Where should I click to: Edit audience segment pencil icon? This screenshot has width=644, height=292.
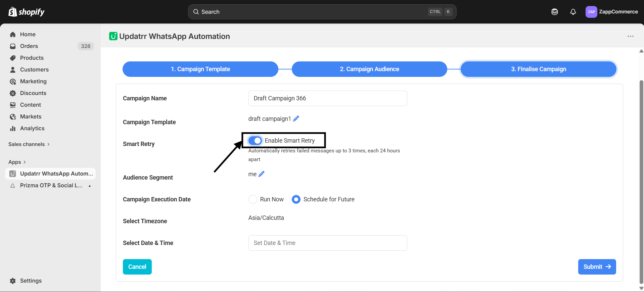pyautogui.click(x=262, y=174)
